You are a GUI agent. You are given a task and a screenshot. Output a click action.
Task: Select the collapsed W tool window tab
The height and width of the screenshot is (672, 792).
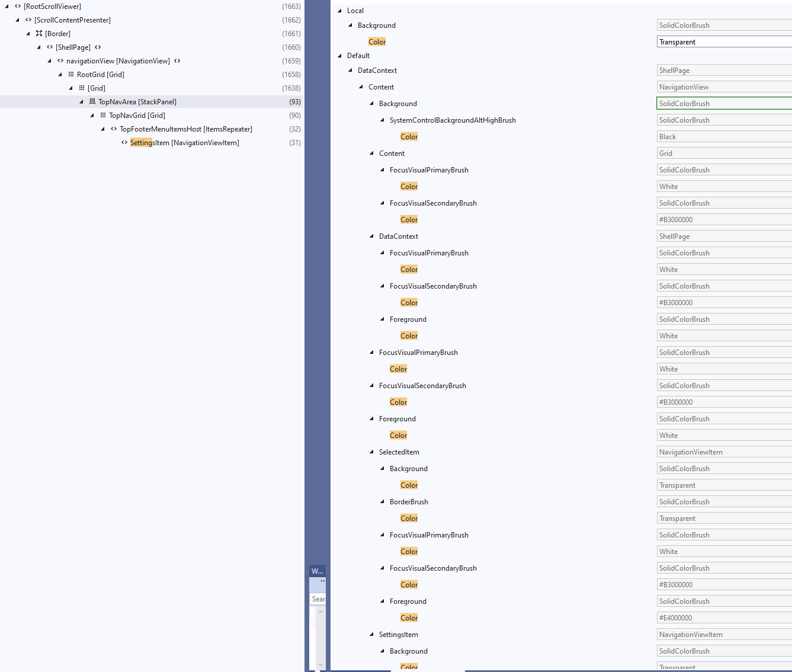tap(318, 571)
